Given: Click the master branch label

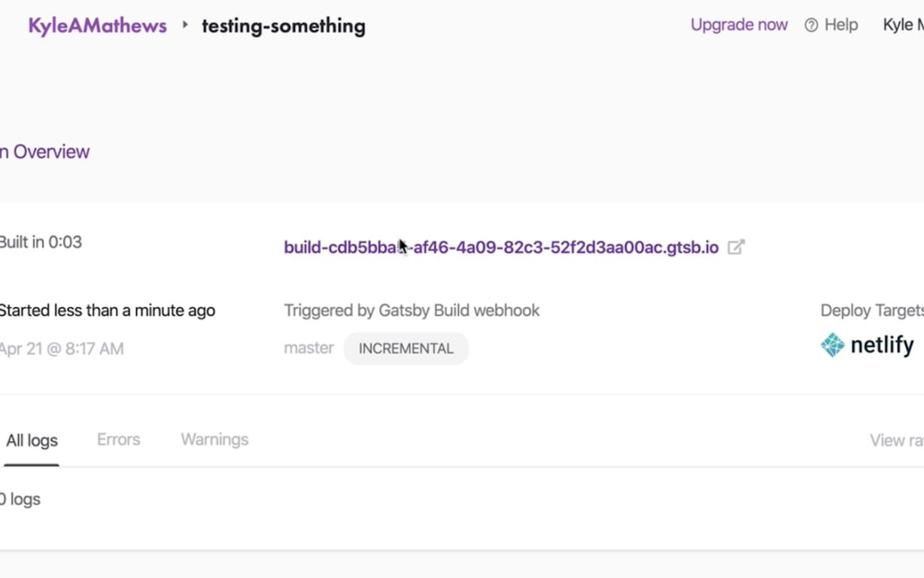Looking at the screenshot, I should pos(309,348).
